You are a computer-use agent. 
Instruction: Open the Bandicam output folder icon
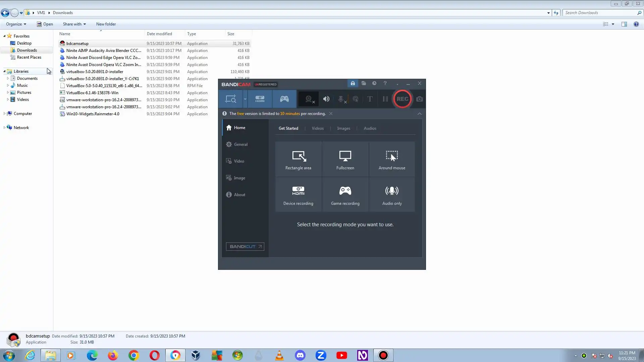tap(364, 83)
